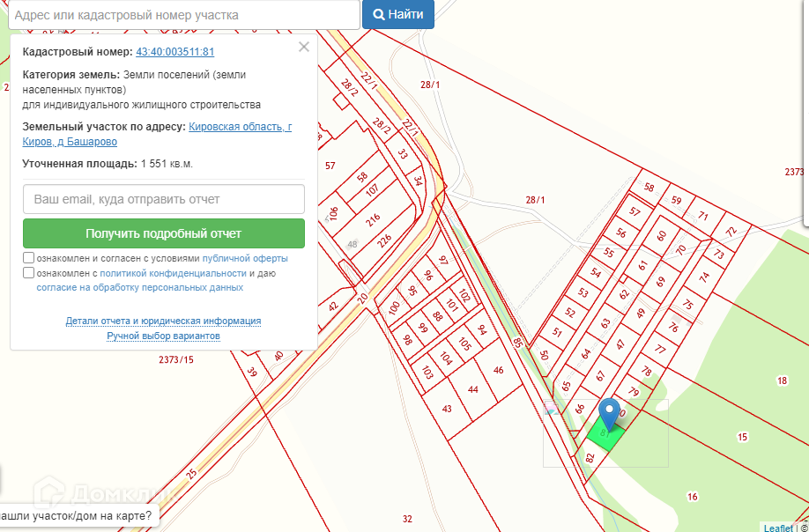Select parcel 44 on the map
This screenshot has height=532, width=809.
pos(473,389)
